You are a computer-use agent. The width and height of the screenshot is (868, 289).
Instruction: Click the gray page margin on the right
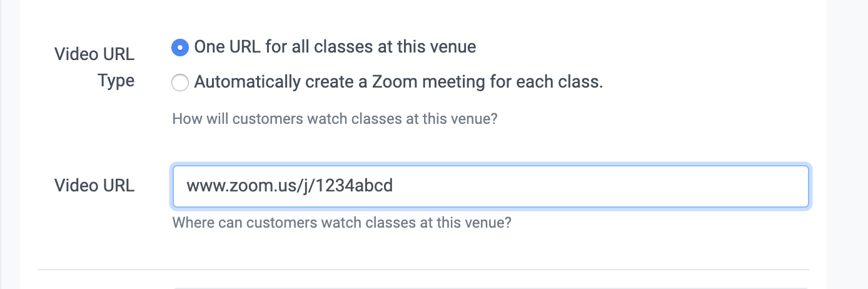(847, 144)
